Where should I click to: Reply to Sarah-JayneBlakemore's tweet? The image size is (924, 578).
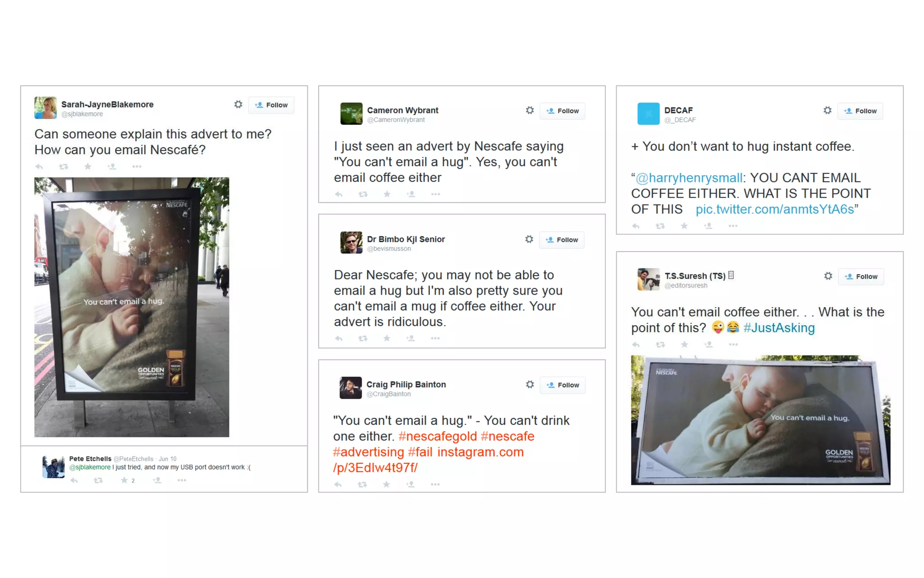pos(39,167)
